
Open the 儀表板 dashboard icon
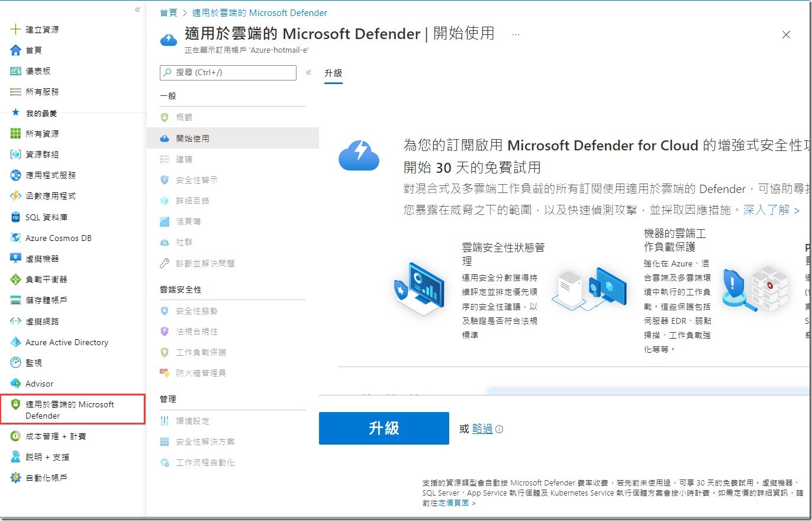[16, 71]
